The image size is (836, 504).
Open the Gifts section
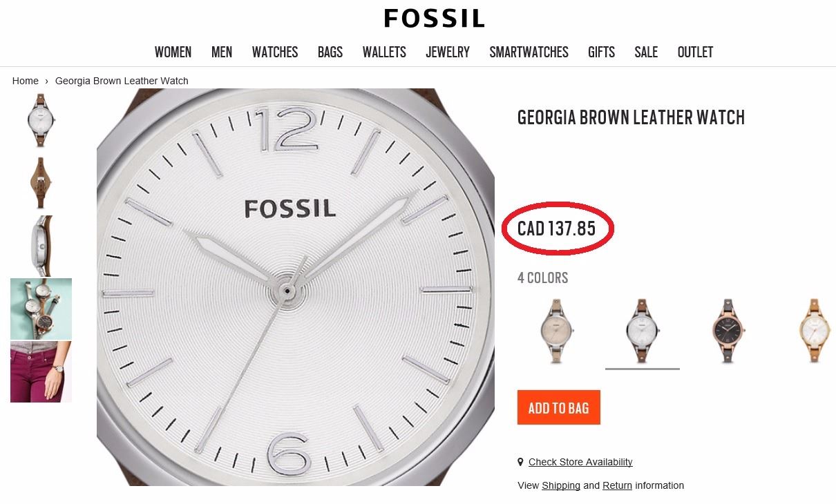601,52
